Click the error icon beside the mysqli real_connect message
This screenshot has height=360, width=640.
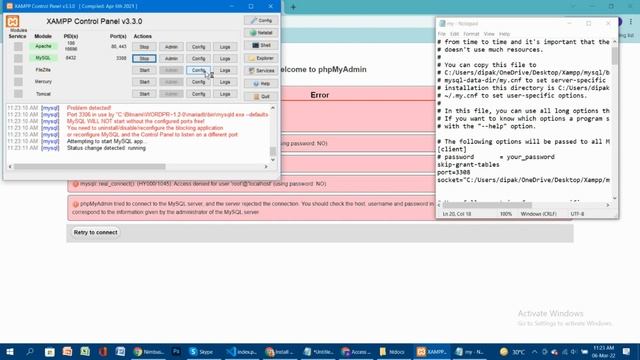click(x=76, y=184)
